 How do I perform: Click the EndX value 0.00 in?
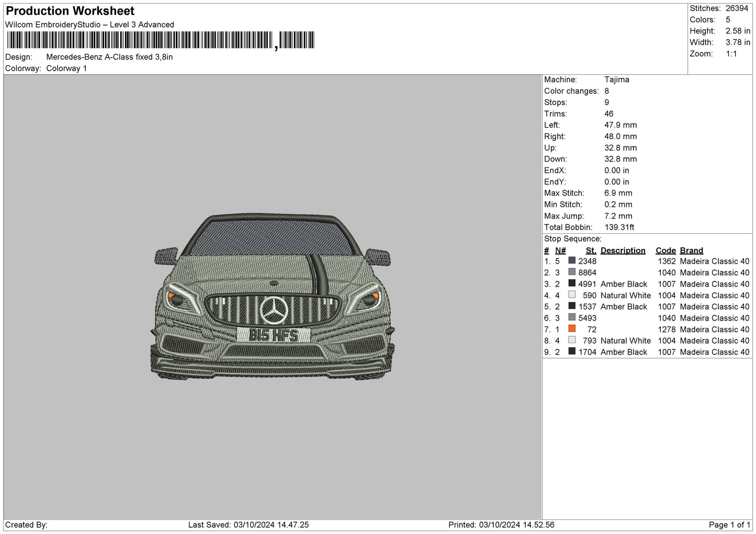(617, 171)
